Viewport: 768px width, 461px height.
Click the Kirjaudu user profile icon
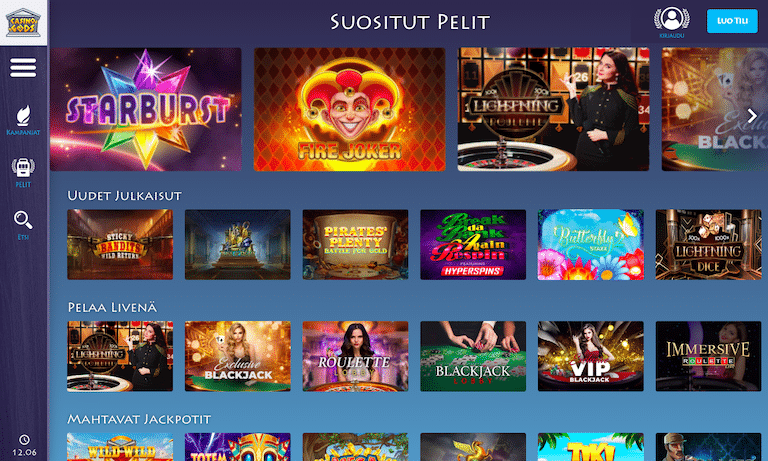pos(672,19)
